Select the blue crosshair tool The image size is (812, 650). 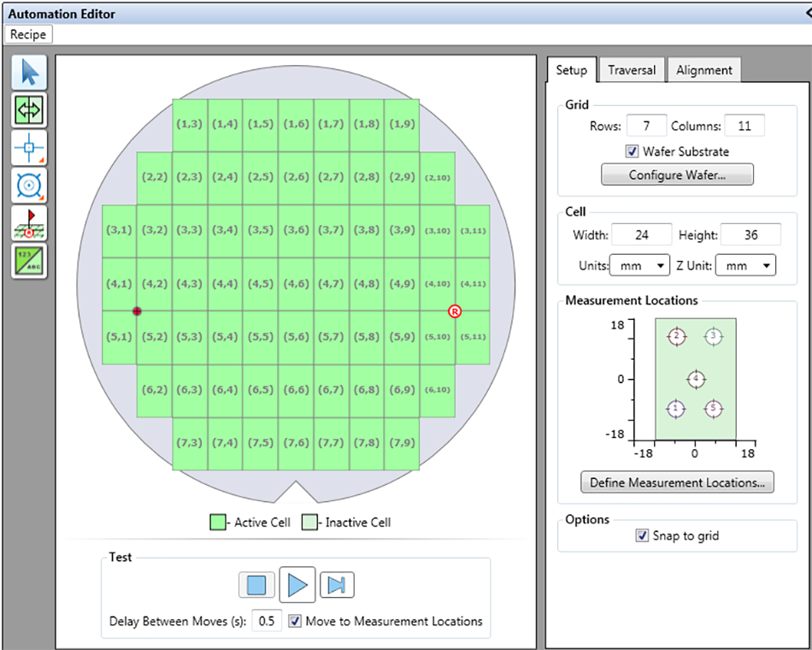point(29,148)
